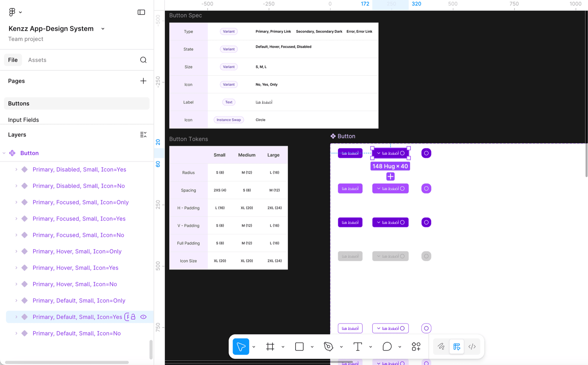
Task: Select the Button Tokens frame title
Action: point(188,139)
